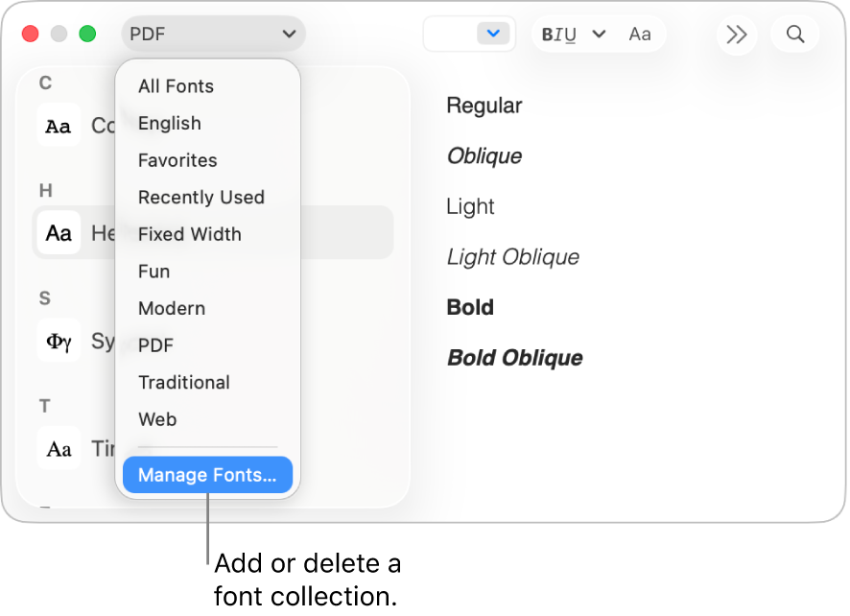Click the double-chevron overflow icon
Screen dimensions: 850x616
point(736,34)
